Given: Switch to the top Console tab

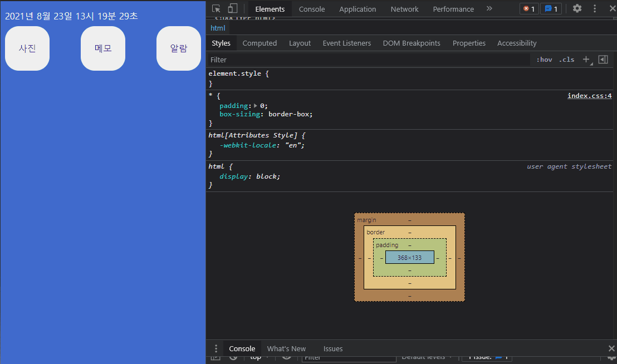Looking at the screenshot, I should point(312,9).
